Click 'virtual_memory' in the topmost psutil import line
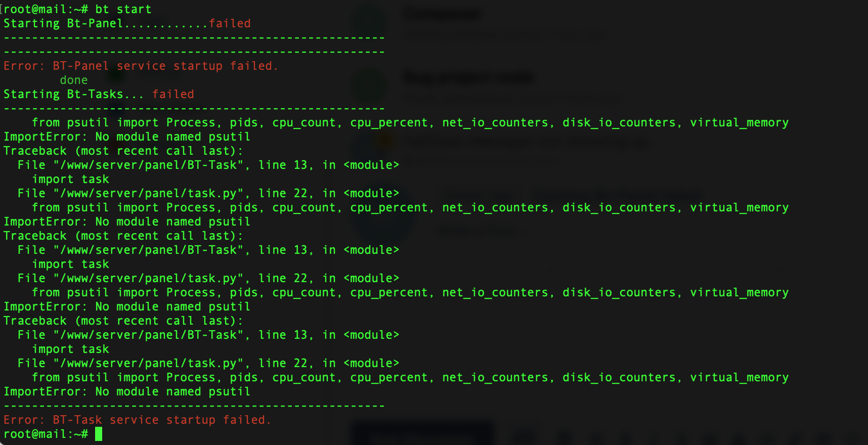This screenshot has height=445, width=868. point(739,122)
